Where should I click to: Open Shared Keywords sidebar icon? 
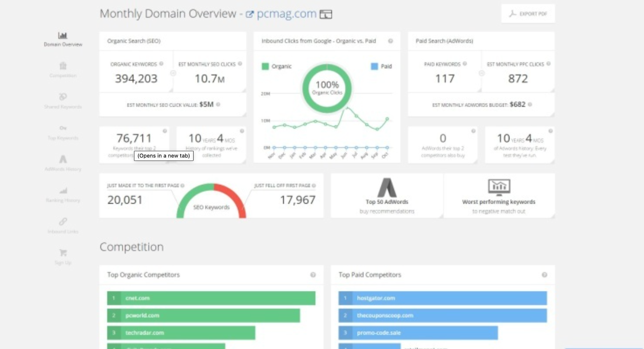[63, 97]
